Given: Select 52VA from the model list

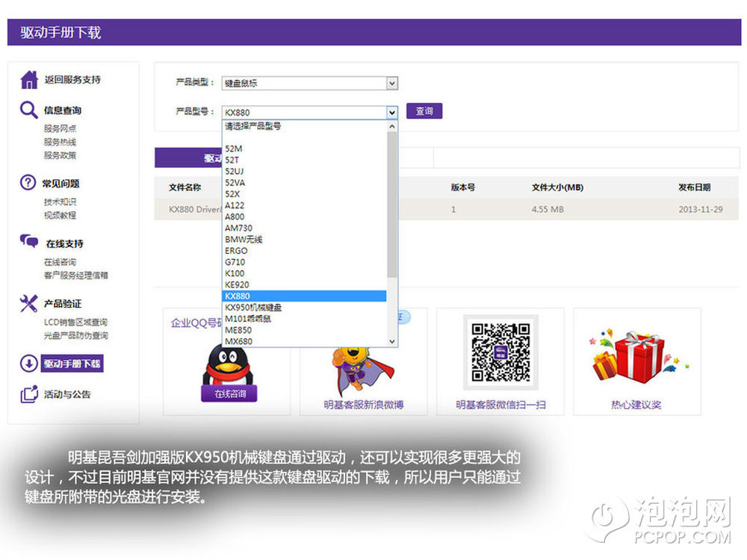Looking at the screenshot, I should tap(305, 183).
